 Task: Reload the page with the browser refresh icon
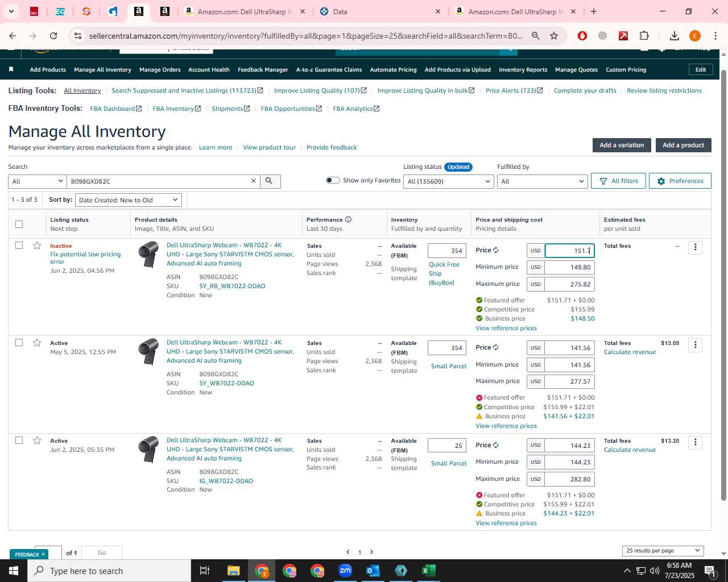pos(53,36)
